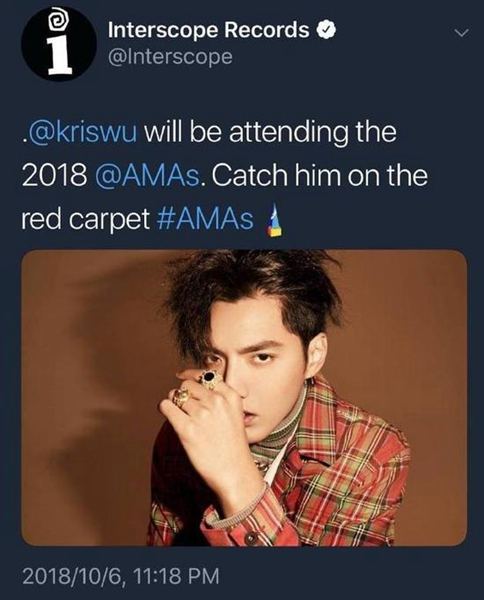
Task: Click the spiky hair in the attached photo
Action: tap(253, 295)
